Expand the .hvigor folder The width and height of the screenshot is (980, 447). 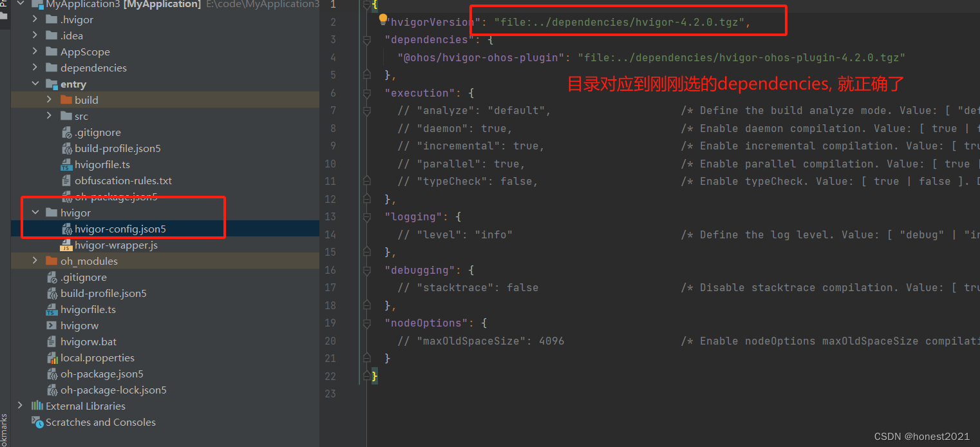(x=36, y=19)
